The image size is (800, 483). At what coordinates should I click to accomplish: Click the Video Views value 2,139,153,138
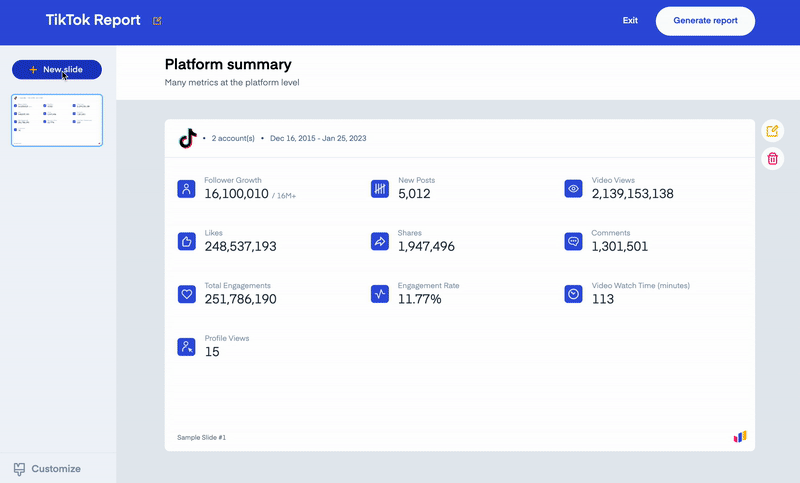(x=633, y=194)
